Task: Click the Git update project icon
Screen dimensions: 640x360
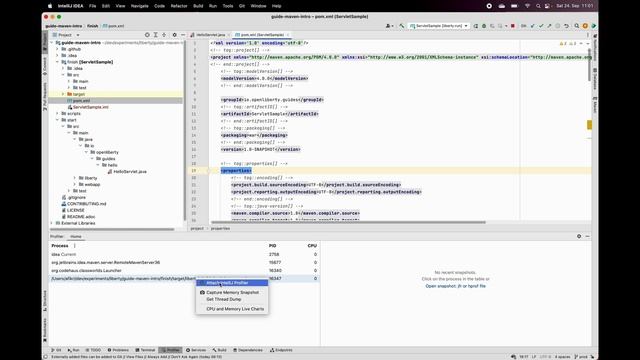Action: pos(533,26)
